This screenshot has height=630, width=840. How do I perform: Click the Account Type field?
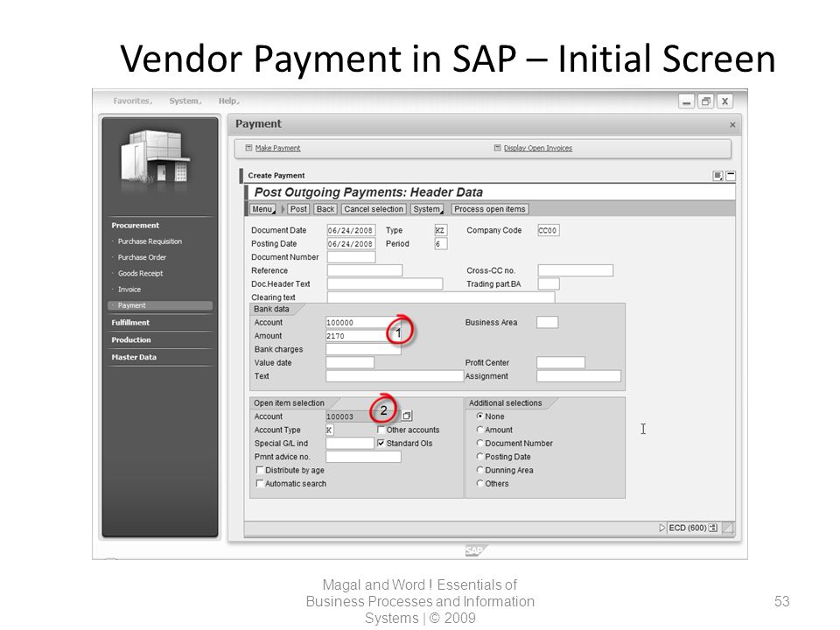pyautogui.click(x=330, y=430)
